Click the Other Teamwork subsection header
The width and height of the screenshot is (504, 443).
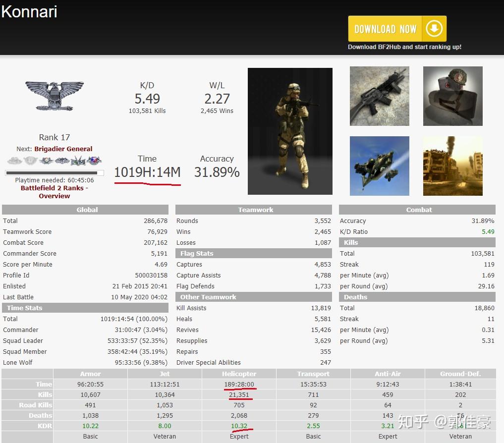(x=254, y=297)
